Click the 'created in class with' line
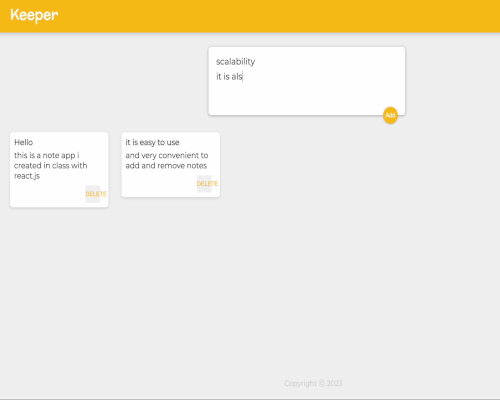 pyautogui.click(x=51, y=166)
